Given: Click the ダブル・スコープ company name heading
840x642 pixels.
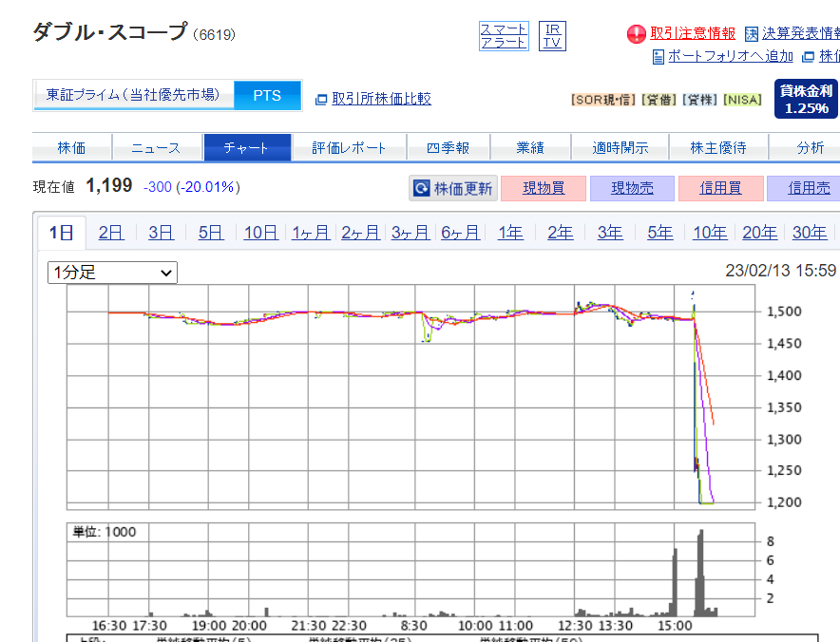Looking at the screenshot, I should (110, 31).
